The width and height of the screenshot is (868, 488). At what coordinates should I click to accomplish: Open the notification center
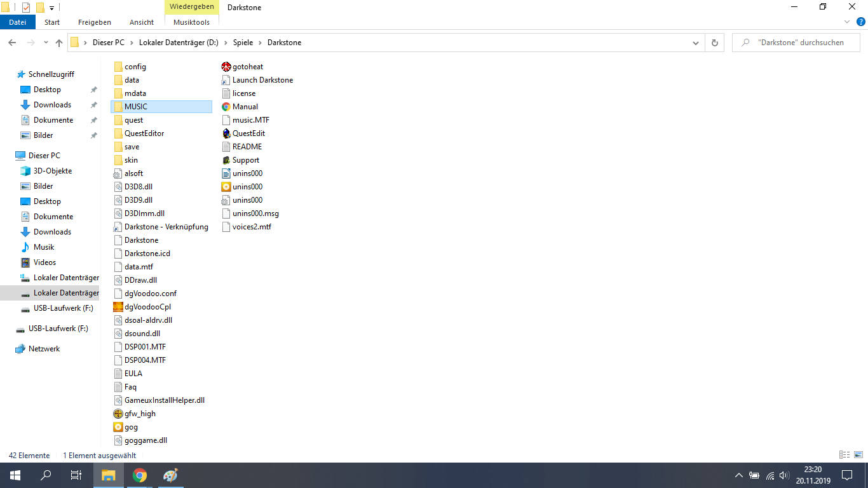tap(847, 475)
